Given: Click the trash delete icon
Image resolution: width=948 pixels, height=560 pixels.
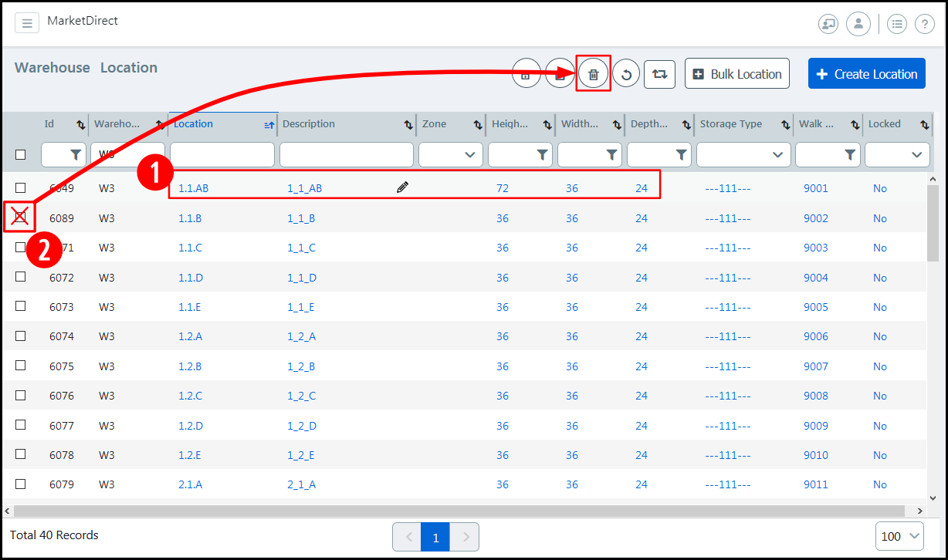Looking at the screenshot, I should [593, 74].
